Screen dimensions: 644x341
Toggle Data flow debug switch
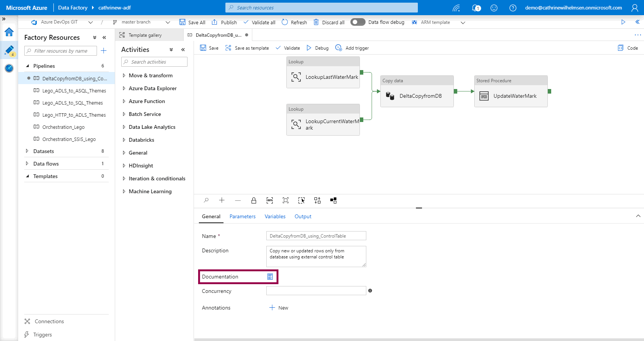tap(357, 22)
